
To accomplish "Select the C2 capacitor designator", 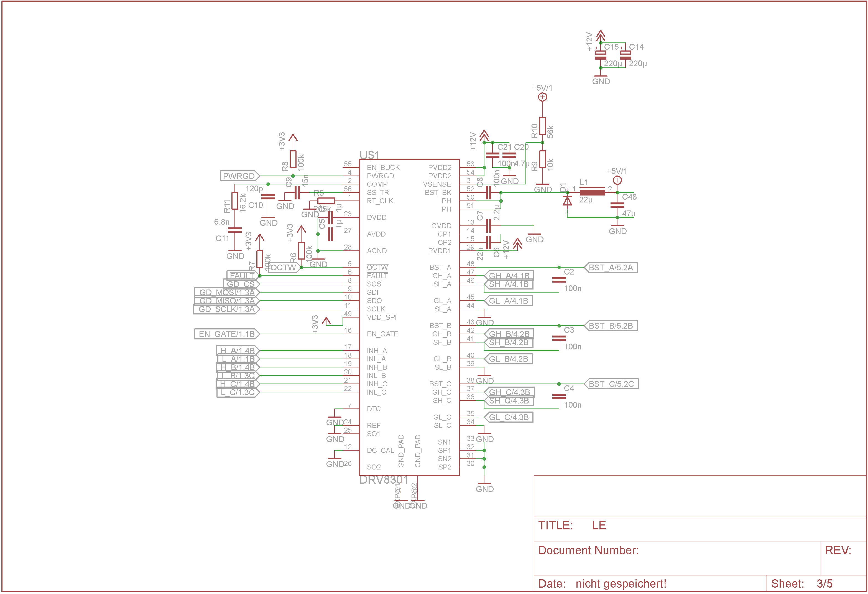I will tap(569, 272).
